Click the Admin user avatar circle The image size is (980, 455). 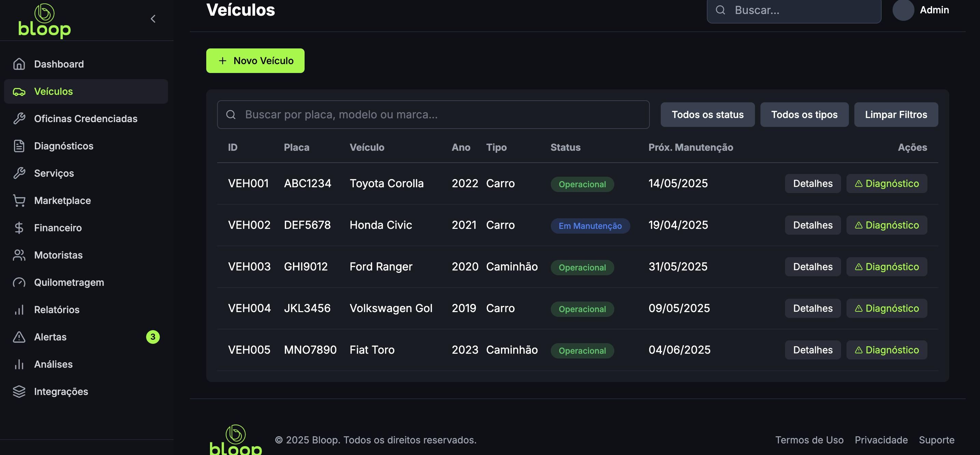903,10
